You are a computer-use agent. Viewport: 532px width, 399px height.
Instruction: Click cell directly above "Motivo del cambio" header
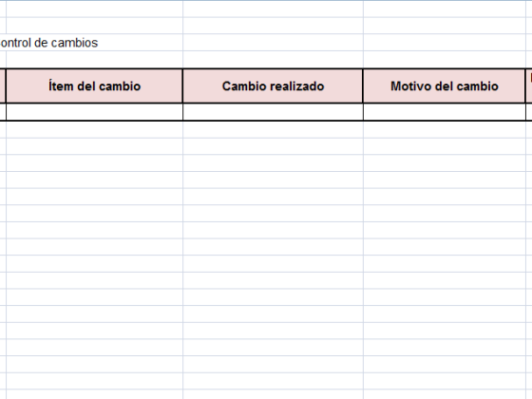[x=445, y=60]
